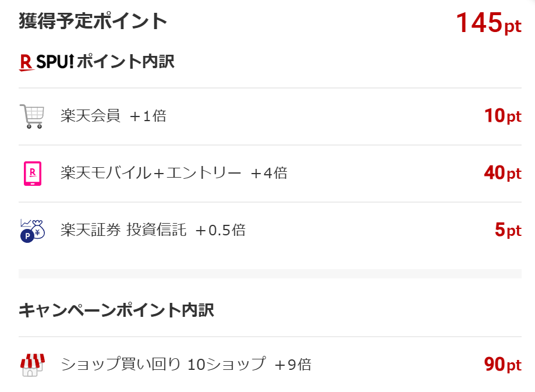Click the gray divider band between sections
Image resolution: width=535 pixels, height=392 pixels.
click(270, 273)
